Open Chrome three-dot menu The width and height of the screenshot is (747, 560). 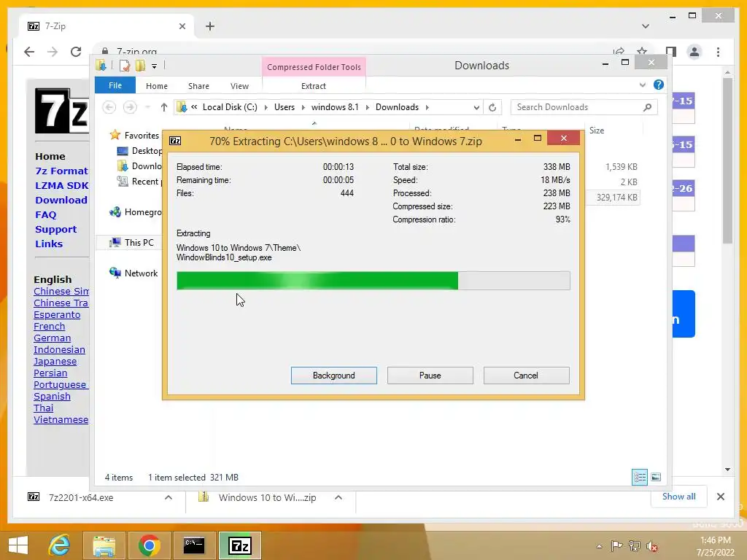718,52
